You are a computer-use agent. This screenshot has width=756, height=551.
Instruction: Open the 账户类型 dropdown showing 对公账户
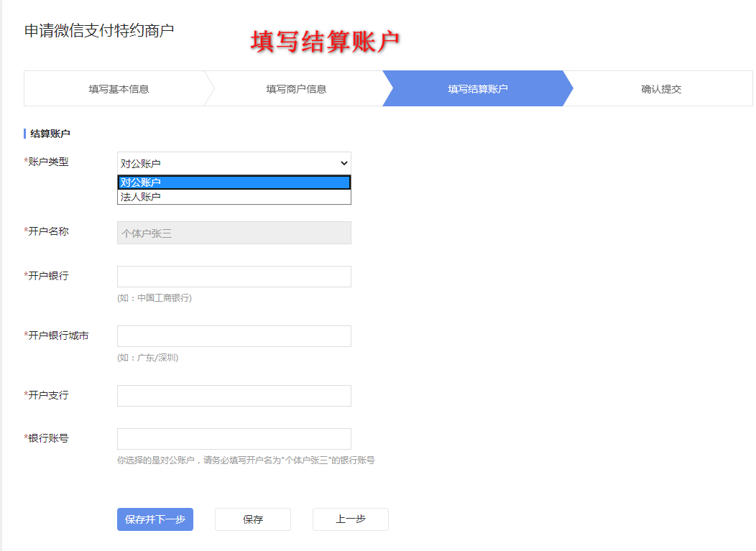234,163
